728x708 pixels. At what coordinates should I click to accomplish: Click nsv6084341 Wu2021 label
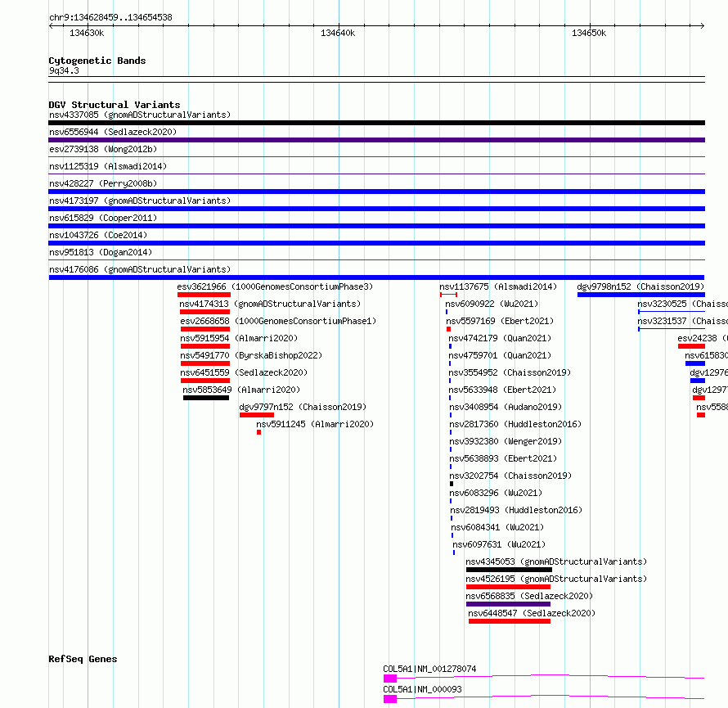pyautogui.click(x=497, y=527)
